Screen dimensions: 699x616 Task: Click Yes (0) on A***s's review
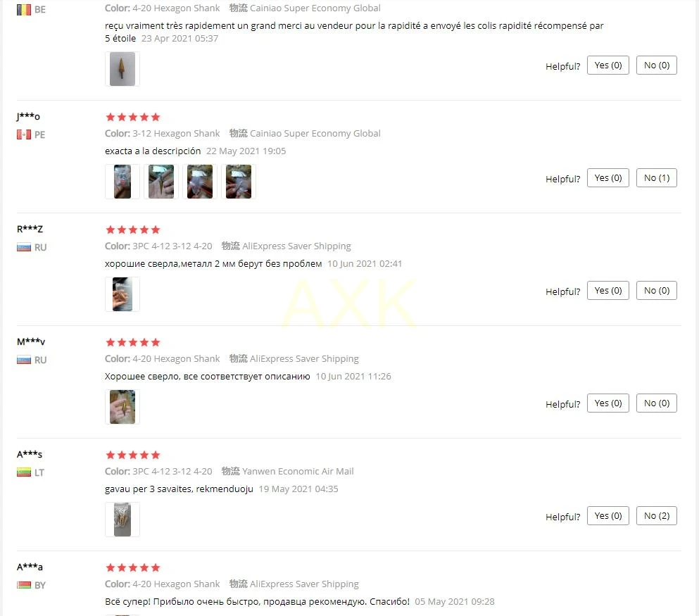[x=607, y=516]
